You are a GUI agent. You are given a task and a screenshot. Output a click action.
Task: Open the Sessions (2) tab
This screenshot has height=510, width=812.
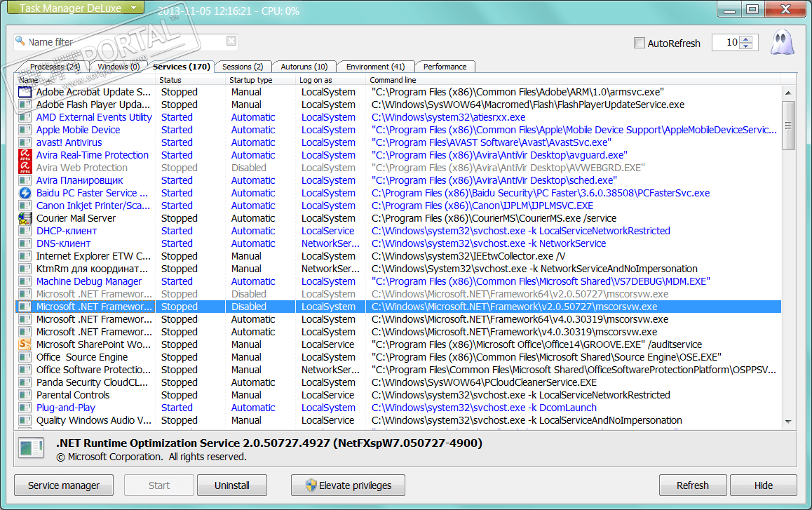(x=243, y=67)
